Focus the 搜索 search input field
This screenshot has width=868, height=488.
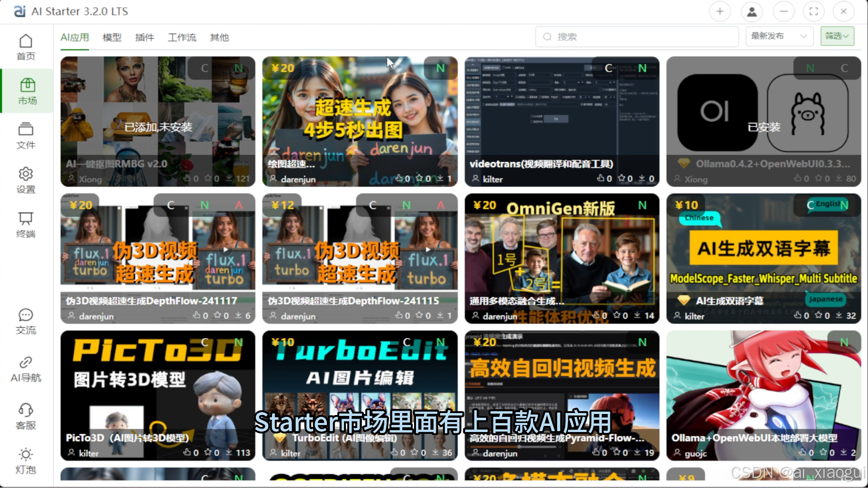click(x=637, y=37)
